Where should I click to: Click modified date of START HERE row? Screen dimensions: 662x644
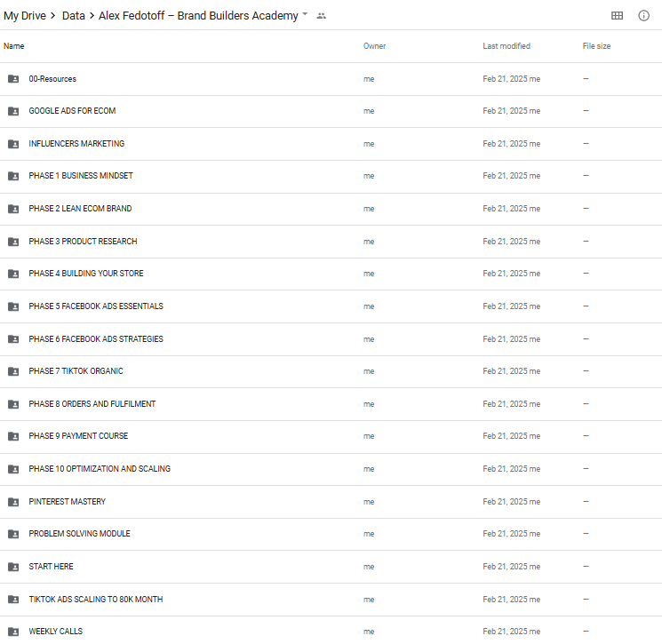[x=511, y=567]
